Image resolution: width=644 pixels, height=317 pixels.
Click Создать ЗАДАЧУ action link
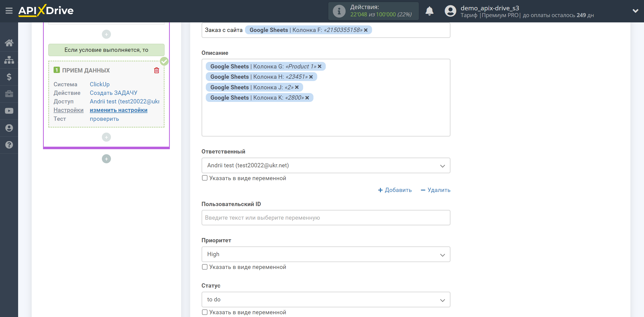point(113,93)
